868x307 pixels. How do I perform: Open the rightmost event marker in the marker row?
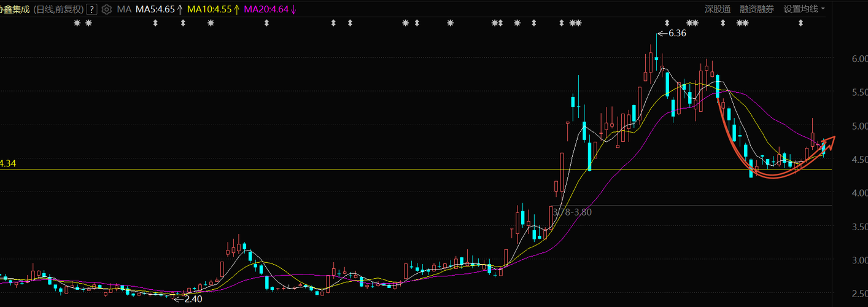click(x=800, y=23)
